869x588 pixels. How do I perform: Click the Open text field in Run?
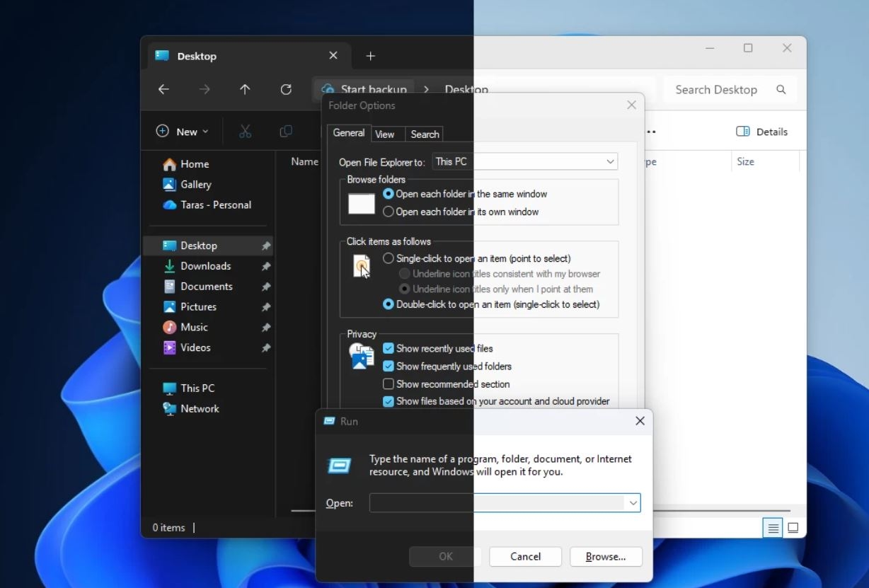click(496, 503)
